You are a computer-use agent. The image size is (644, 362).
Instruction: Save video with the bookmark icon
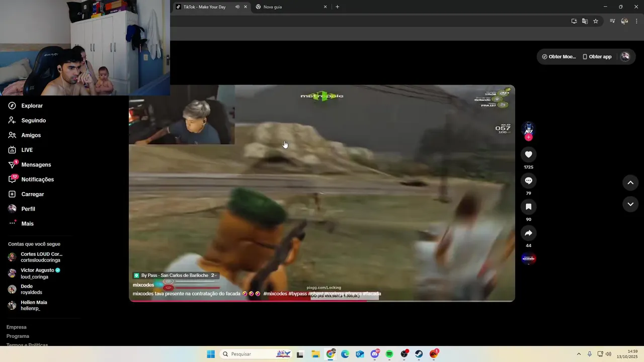[528, 207]
